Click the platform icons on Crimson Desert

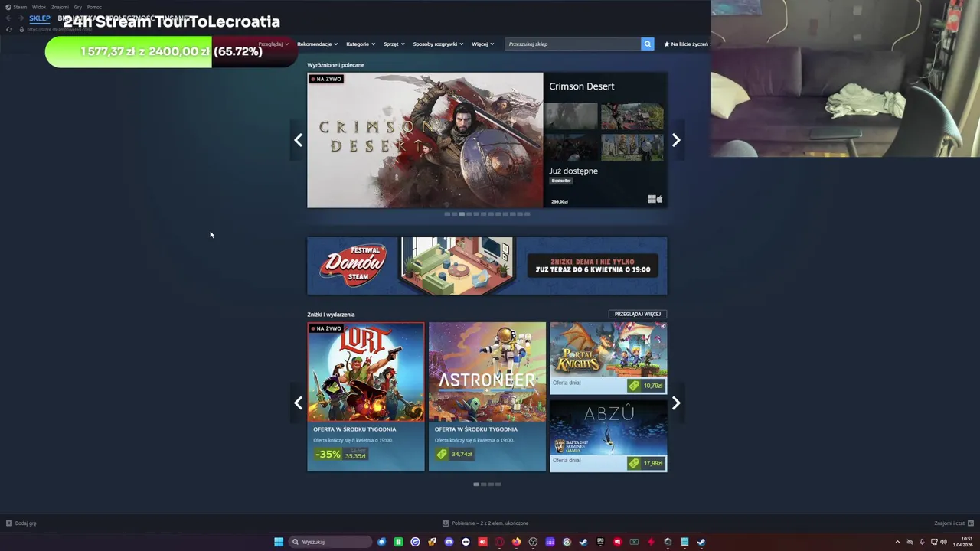pos(655,199)
